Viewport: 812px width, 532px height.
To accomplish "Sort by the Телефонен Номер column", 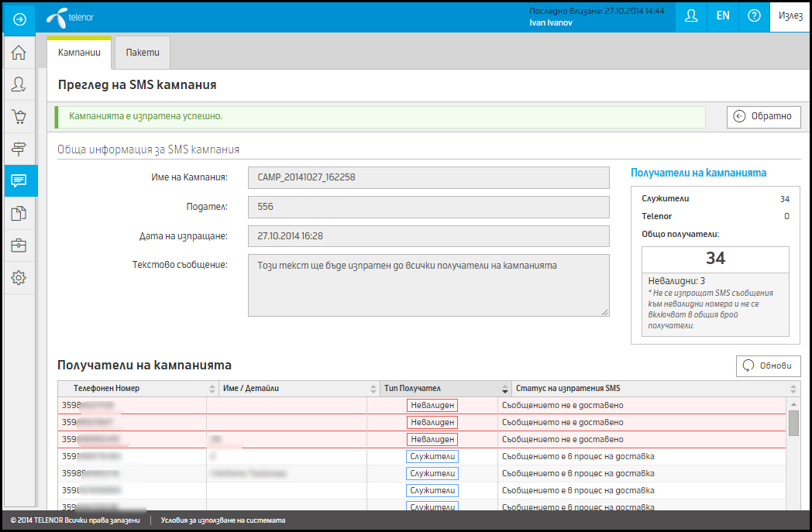I will tap(138, 389).
